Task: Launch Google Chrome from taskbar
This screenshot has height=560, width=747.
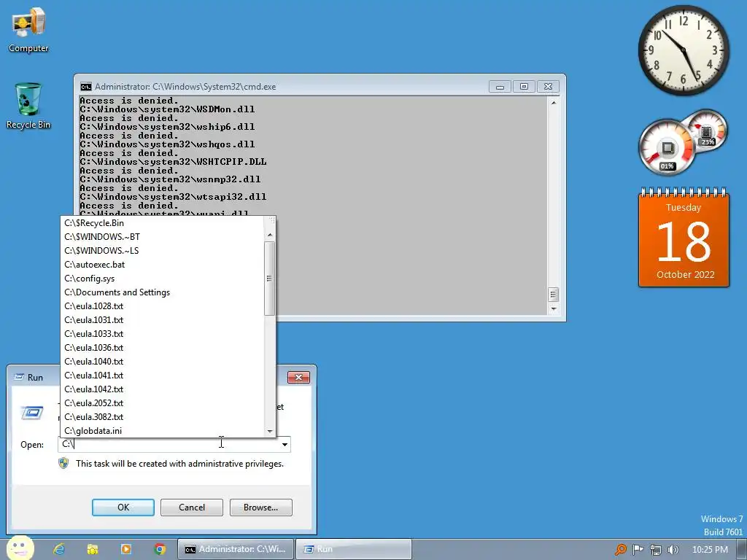Action: point(160,549)
